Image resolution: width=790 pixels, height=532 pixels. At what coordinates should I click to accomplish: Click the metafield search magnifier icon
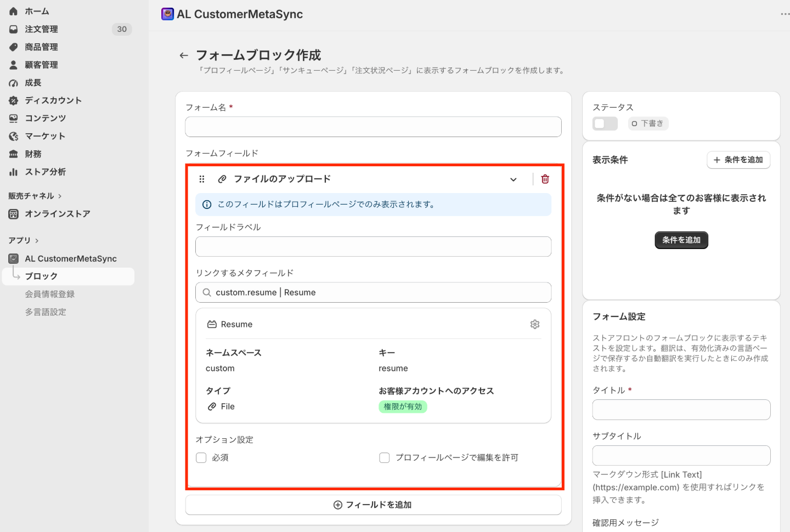207,293
